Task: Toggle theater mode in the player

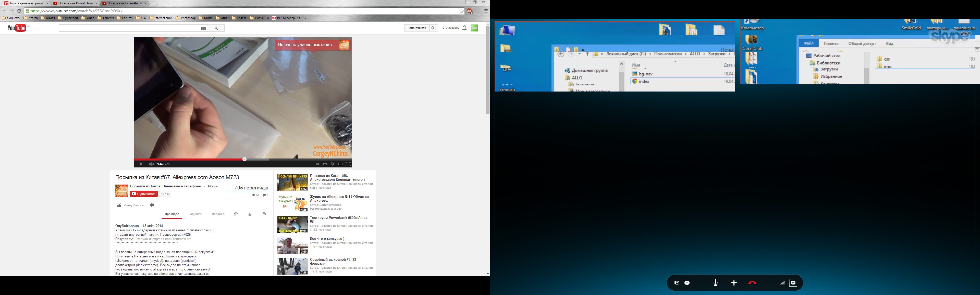Action: click(340, 164)
